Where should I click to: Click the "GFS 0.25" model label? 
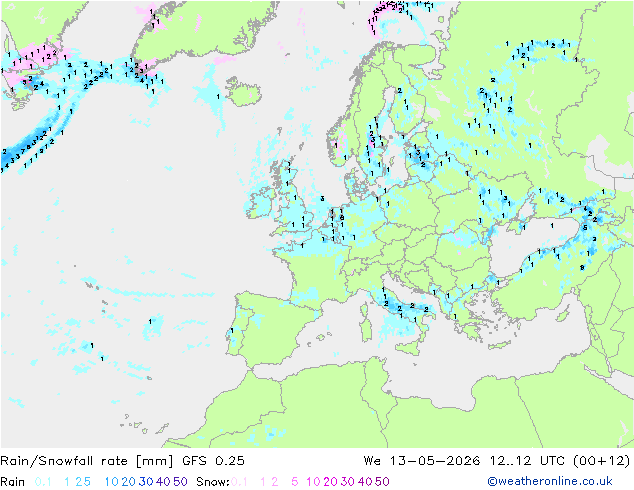[213, 461]
